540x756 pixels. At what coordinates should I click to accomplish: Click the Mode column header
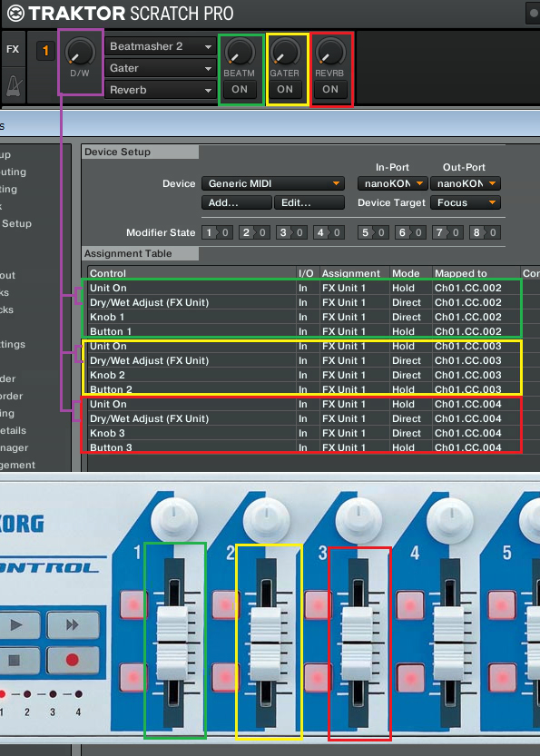pyautogui.click(x=410, y=273)
